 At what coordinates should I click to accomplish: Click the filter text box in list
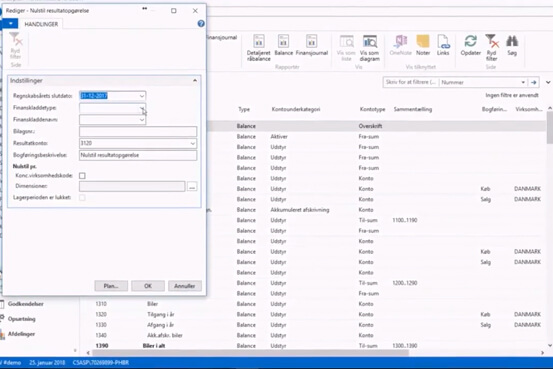pyautogui.click(x=411, y=82)
